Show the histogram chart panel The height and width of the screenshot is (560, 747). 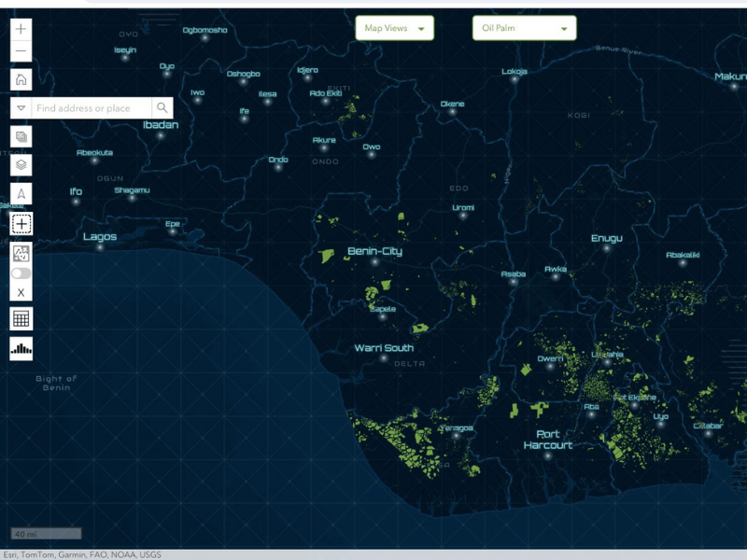pos(21,349)
